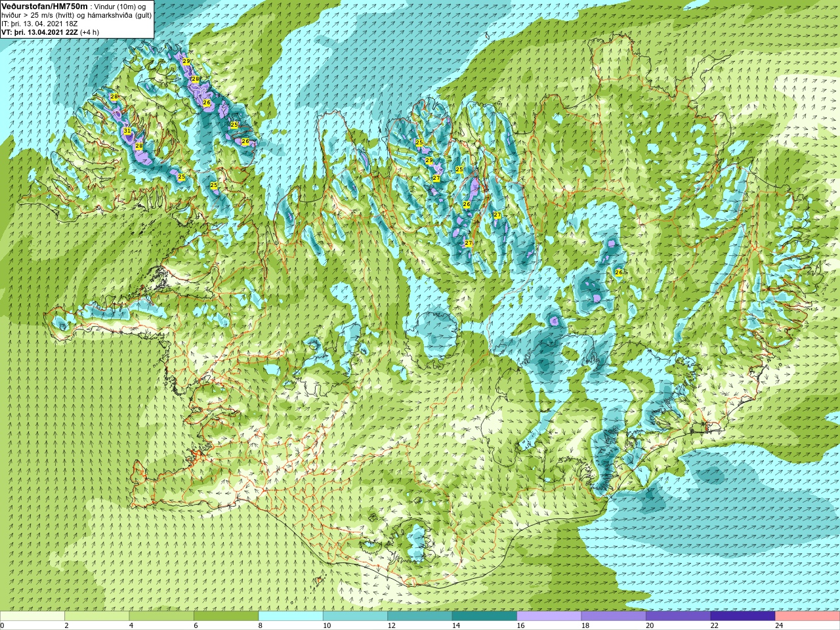Select the 4–6 m/s legend swatch
Screen dimensions: 840x630
161,616
